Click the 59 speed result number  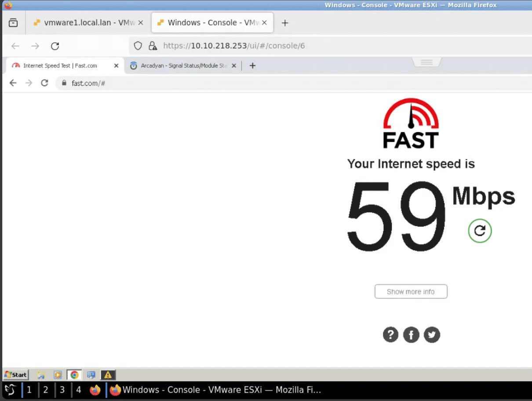tap(396, 216)
